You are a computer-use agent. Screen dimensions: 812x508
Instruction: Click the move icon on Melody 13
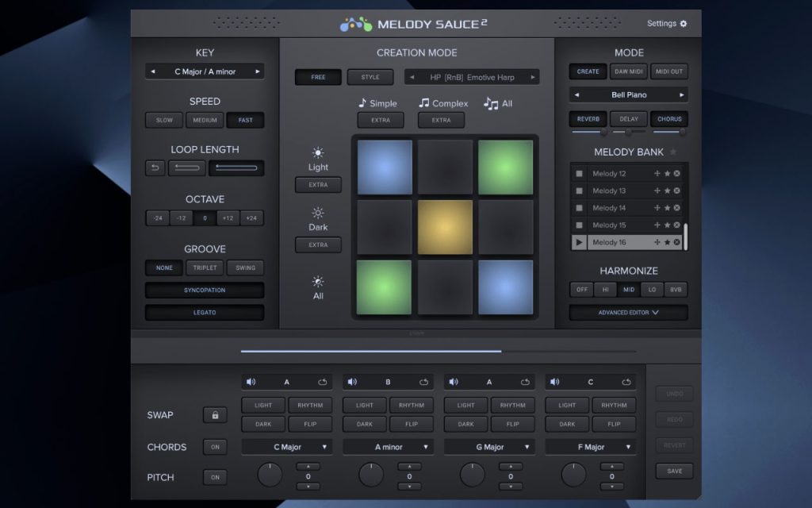point(657,190)
